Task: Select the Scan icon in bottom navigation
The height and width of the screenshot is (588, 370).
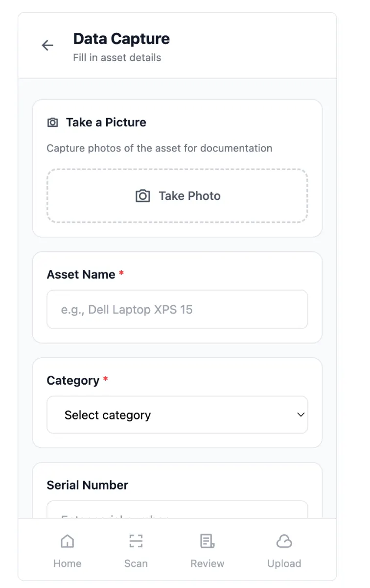Action: click(136, 540)
